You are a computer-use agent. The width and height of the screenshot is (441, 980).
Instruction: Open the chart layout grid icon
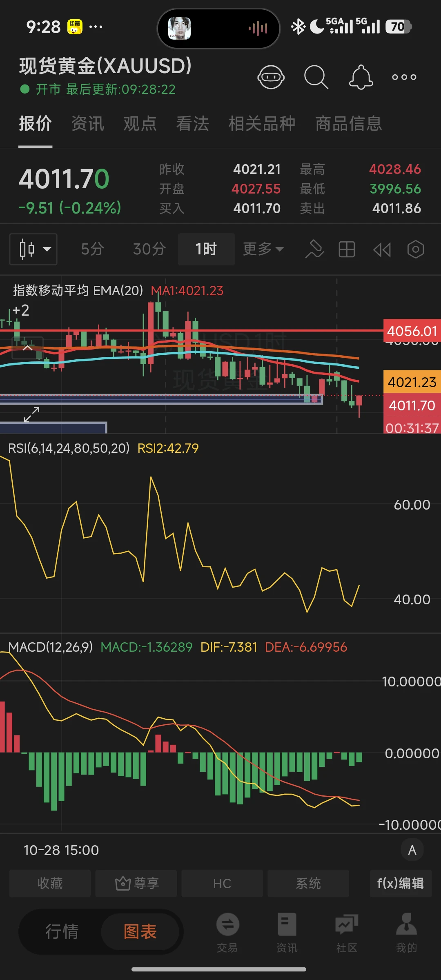pos(347,249)
